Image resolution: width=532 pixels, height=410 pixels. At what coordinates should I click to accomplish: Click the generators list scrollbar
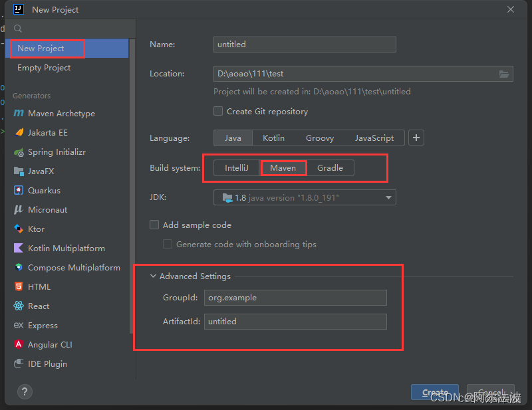pyautogui.click(x=132, y=187)
